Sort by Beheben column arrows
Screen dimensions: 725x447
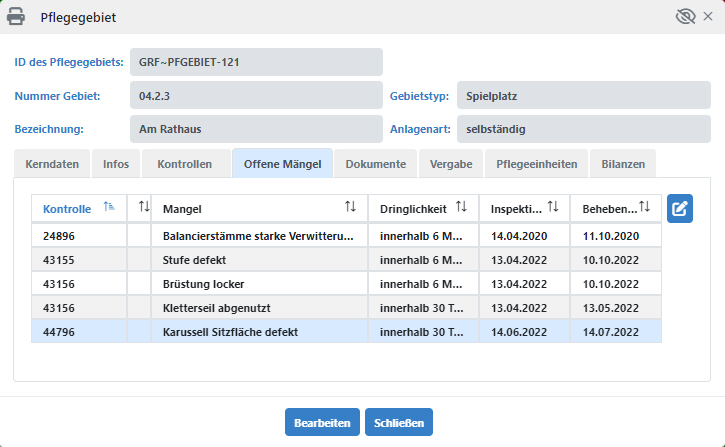(x=645, y=208)
